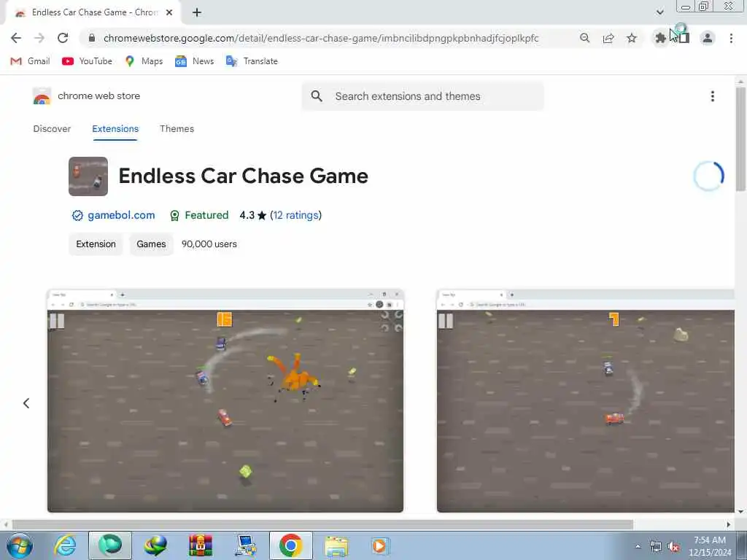Launch Internet Explorer from taskbar
The height and width of the screenshot is (560, 747).
pyautogui.click(x=65, y=545)
